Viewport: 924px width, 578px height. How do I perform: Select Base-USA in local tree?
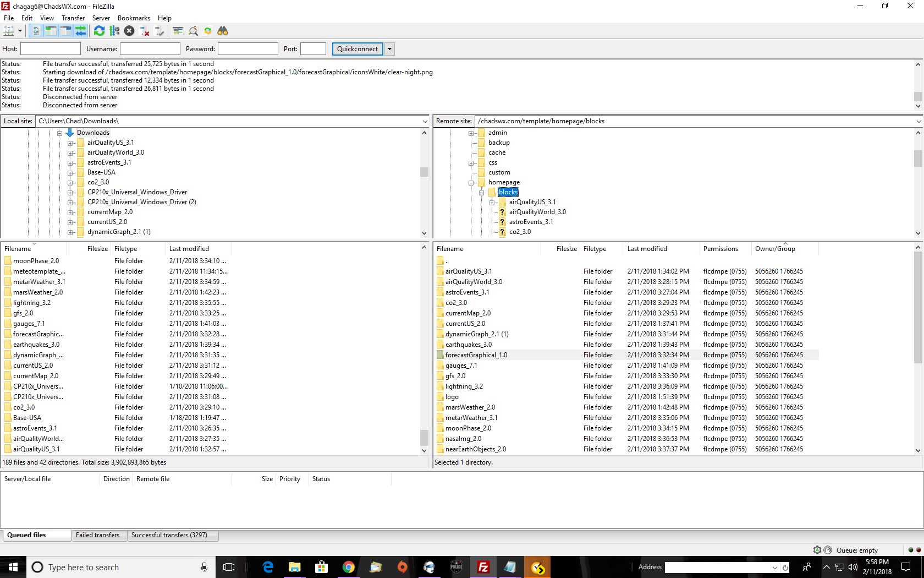tap(101, 172)
